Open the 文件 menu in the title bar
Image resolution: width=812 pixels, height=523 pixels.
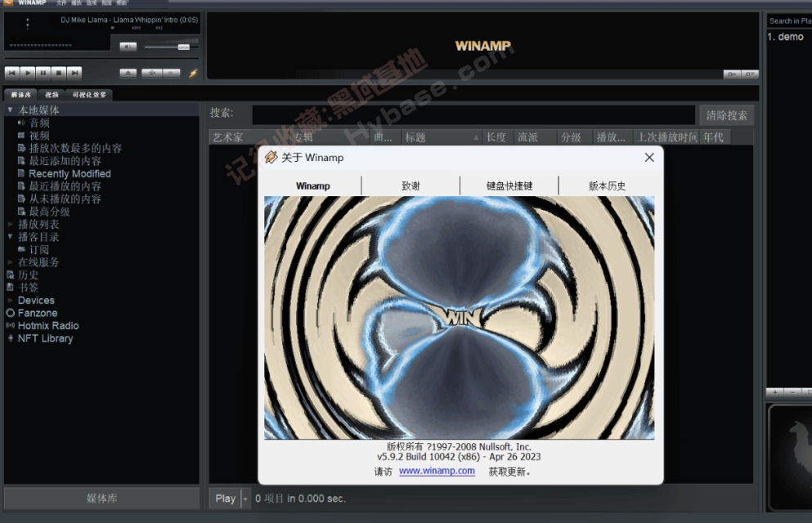click(61, 2)
